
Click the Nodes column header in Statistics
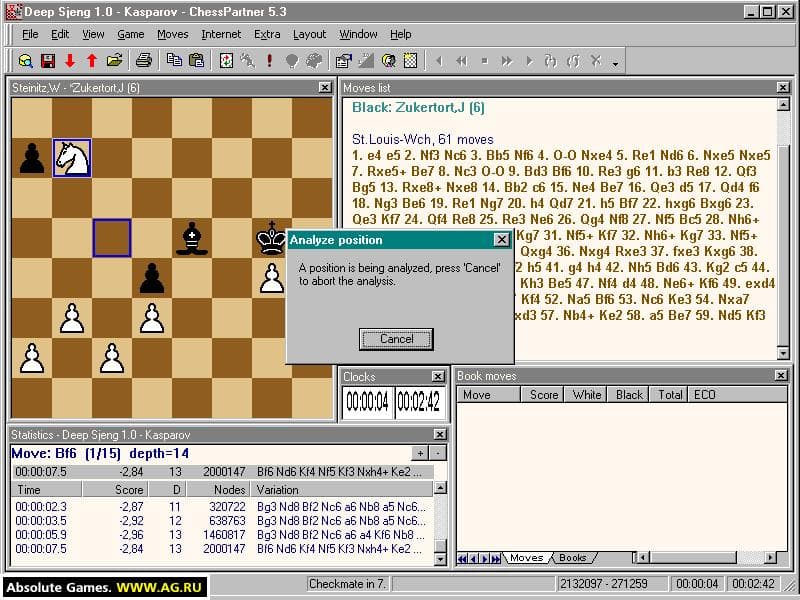(218, 490)
